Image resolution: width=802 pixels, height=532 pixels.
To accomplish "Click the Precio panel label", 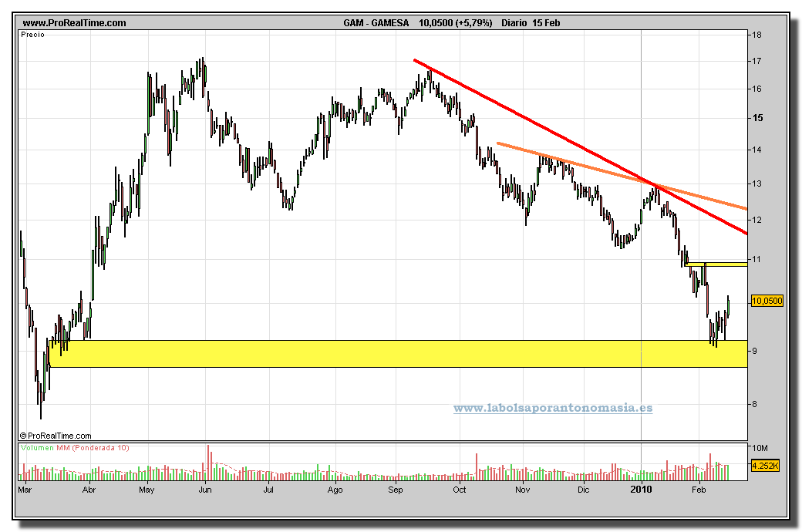I will tap(33, 35).
